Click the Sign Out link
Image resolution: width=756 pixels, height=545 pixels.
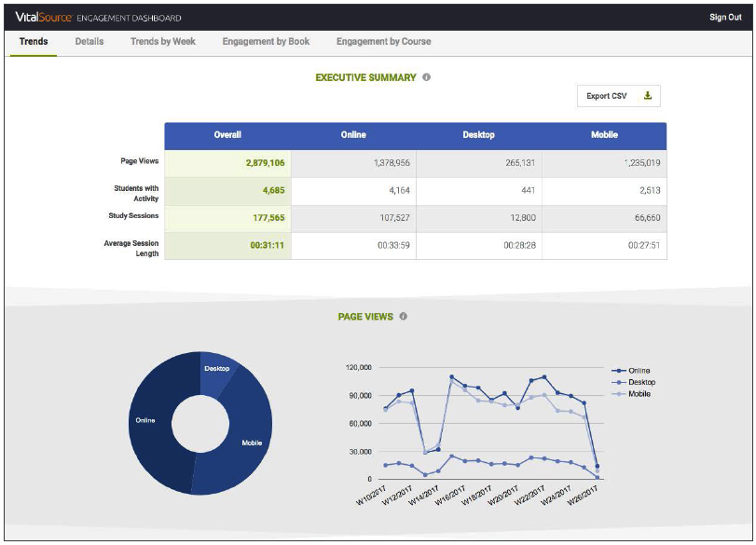pos(725,18)
